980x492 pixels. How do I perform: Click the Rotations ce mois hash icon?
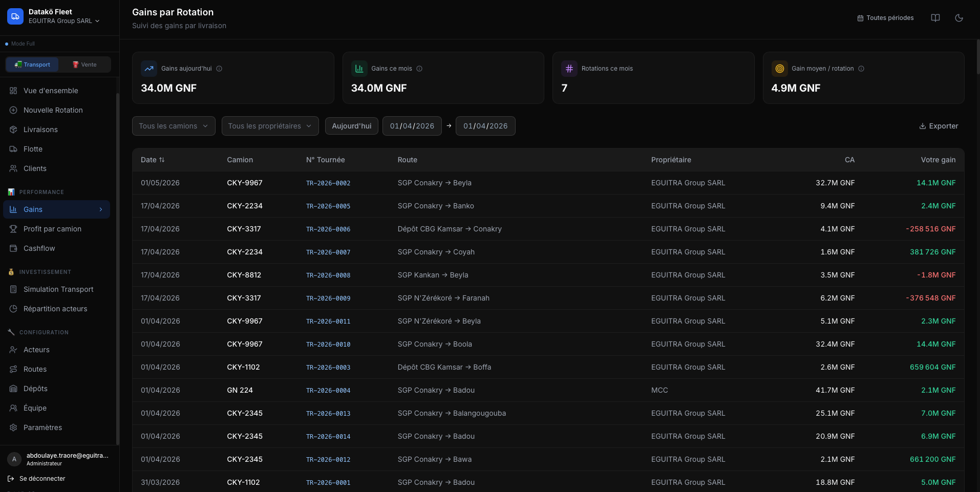(569, 69)
